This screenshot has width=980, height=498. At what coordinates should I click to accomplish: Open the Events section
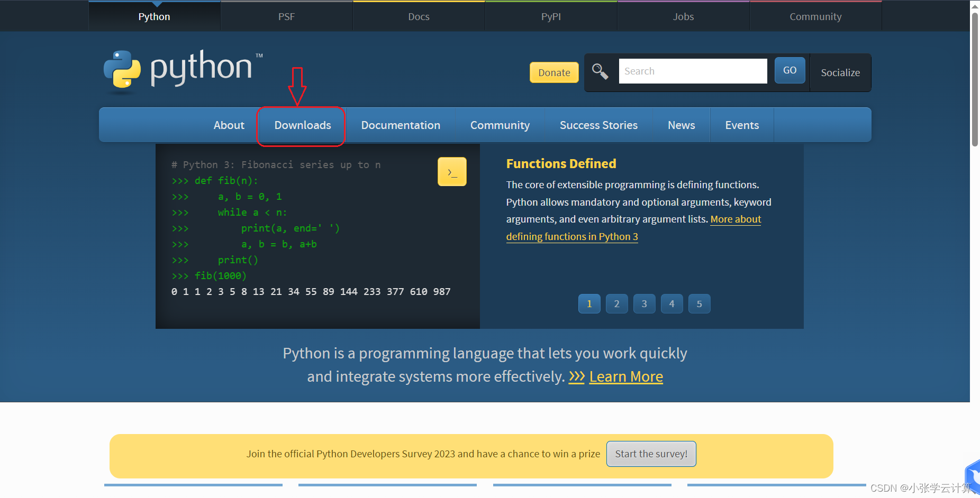coord(742,125)
